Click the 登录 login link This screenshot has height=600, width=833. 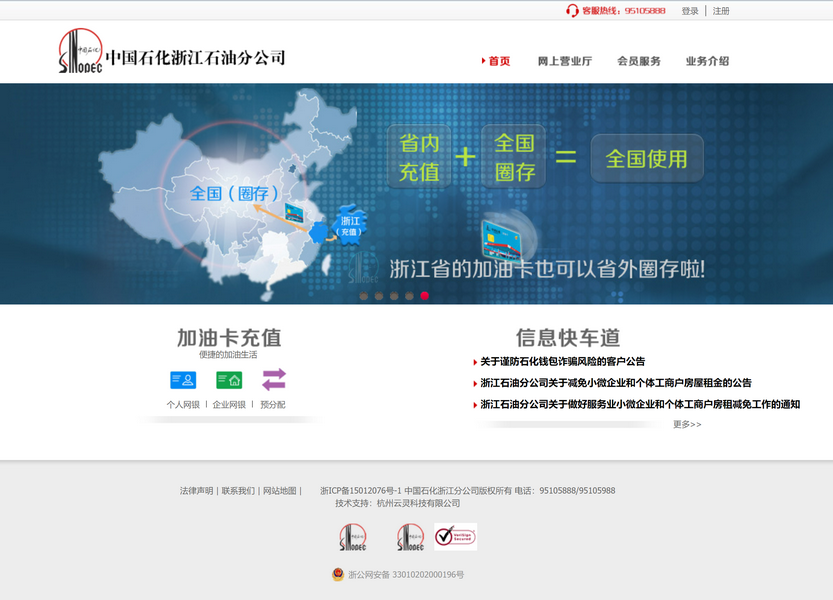coord(690,11)
